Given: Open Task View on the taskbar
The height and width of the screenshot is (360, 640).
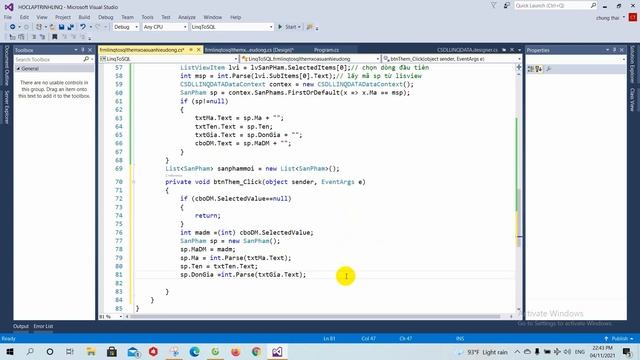Looking at the screenshot, I should pos(70,352).
